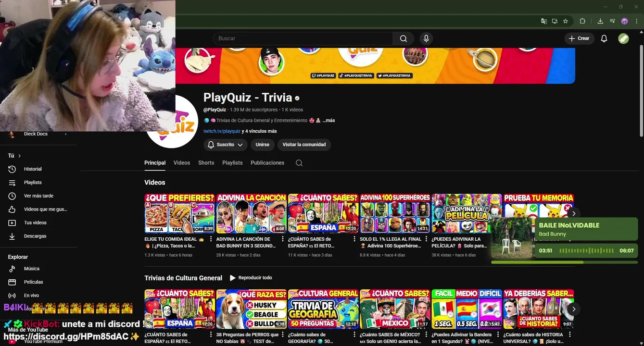Screen dimensions: 644x346
Task: Open options for CUÁNTO SABES de ESPAÑA video in Videos row
Action: click(354, 239)
